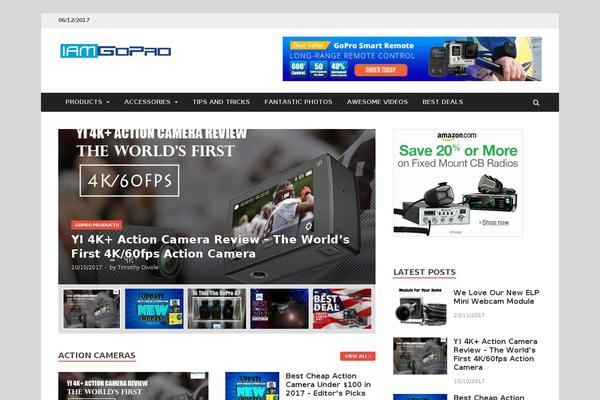Go to Fantastic Photos section
600x400 pixels.
click(298, 102)
